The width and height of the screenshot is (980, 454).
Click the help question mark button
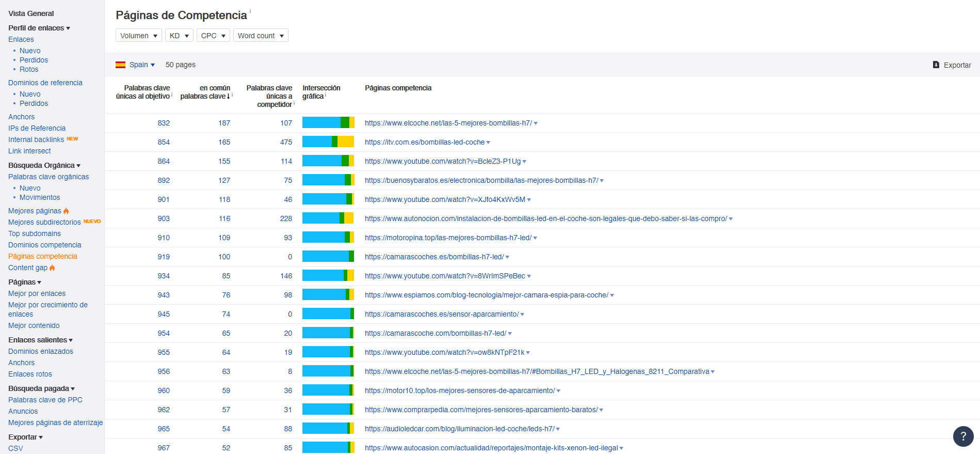pos(963,436)
